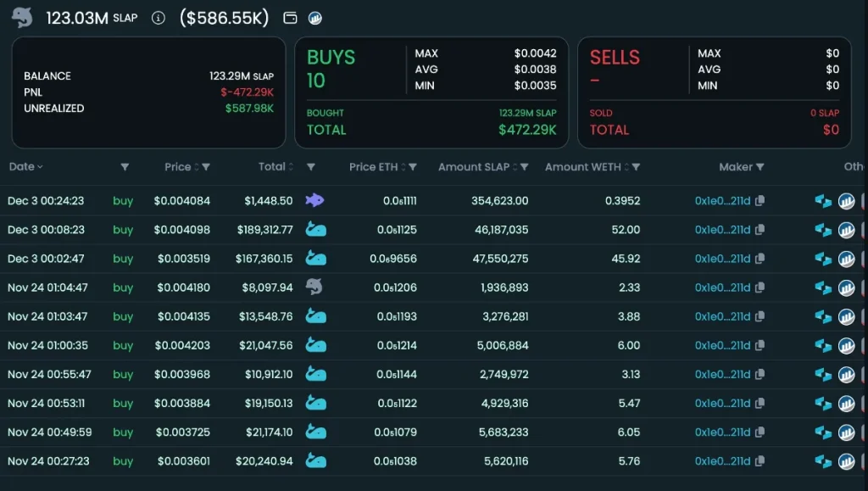This screenshot has width=868, height=491.
Task: Open chart icon in Nov 24 00:53:11 row
Action: (847, 404)
